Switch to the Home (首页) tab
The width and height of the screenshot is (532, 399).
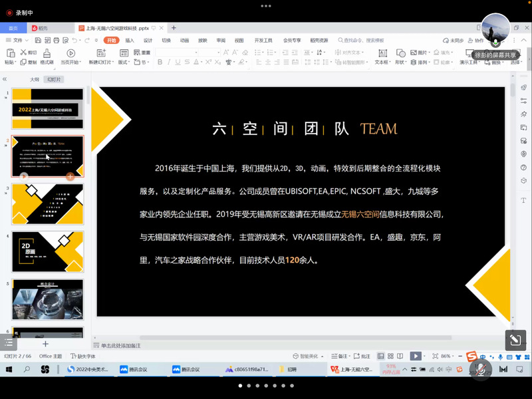point(13,28)
